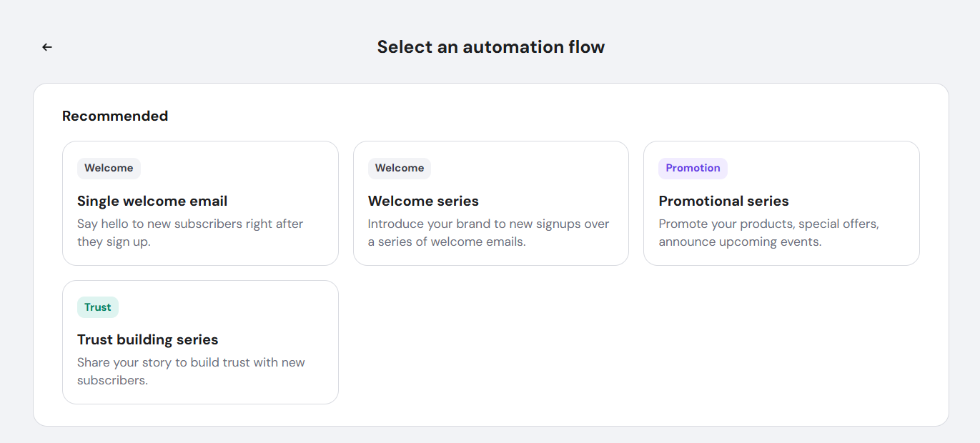Click 'they sign up.' line in first card
980x443 pixels.
(x=114, y=242)
